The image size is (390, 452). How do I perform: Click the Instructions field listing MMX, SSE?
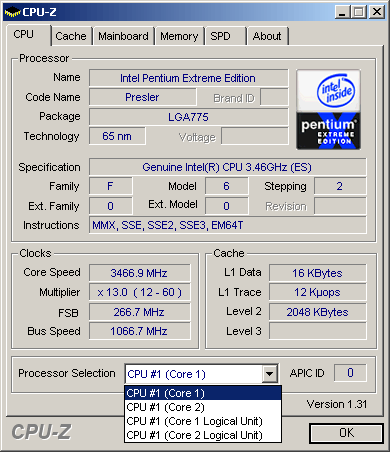point(227,225)
